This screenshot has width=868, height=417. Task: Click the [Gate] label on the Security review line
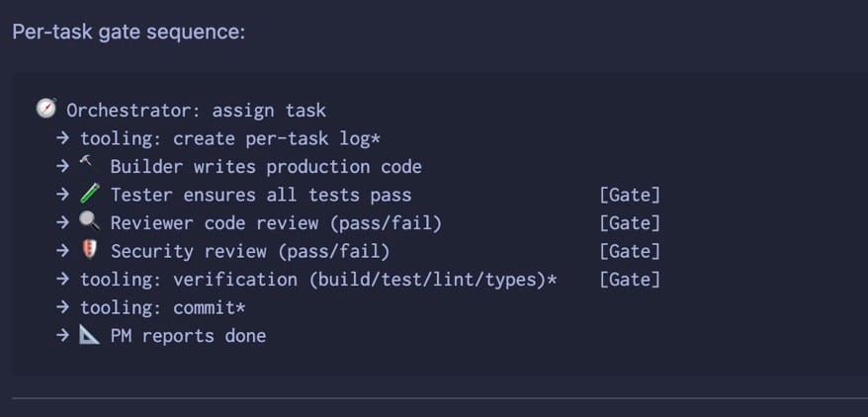tap(629, 251)
